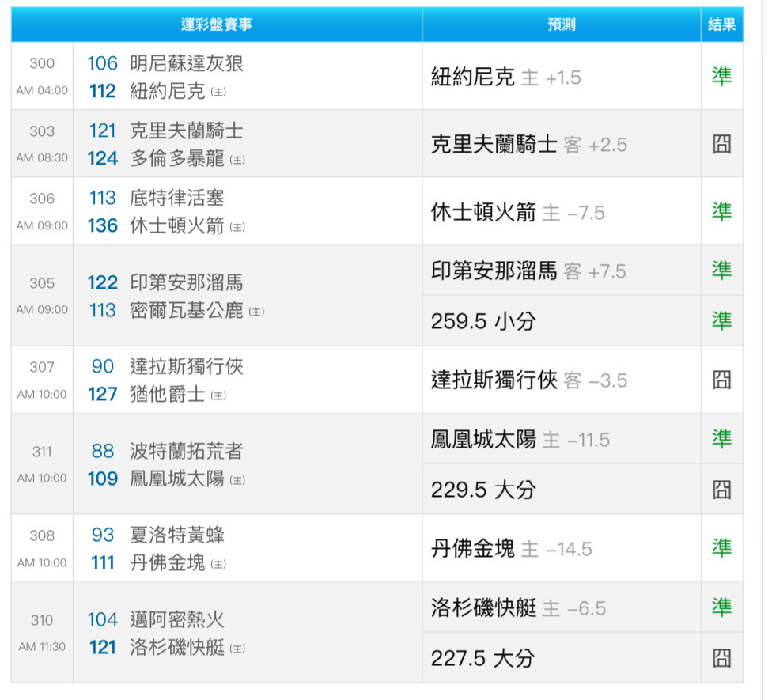Click score 122 for 印第安那溜馬
The image size is (772, 700).
coord(102,282)
